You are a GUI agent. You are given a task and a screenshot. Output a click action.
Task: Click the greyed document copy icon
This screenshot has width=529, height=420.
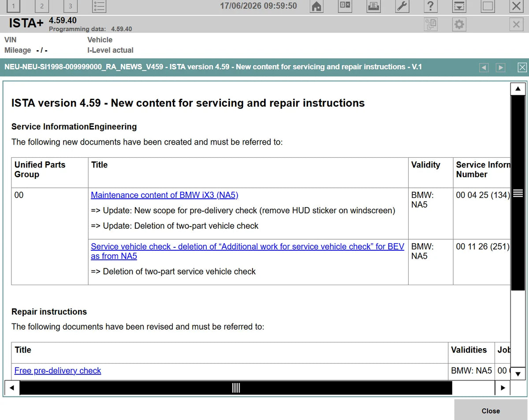point(431,24)
